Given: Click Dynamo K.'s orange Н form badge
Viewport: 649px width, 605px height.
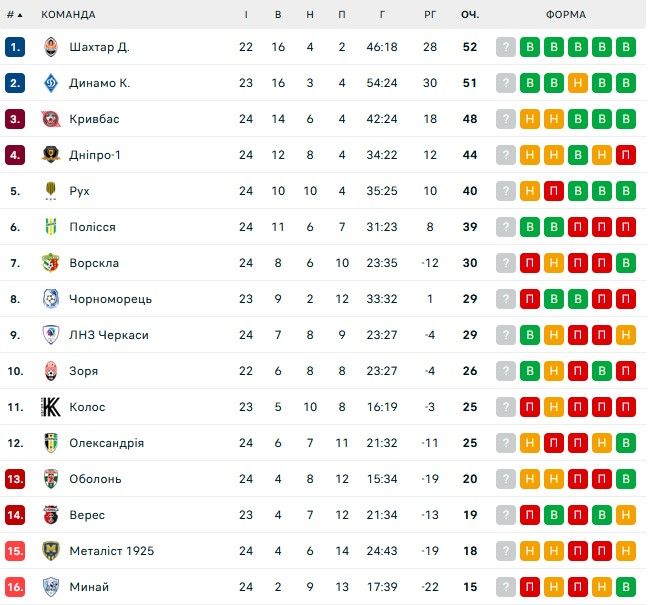Looking at the screenshot, I should [578, 83].
